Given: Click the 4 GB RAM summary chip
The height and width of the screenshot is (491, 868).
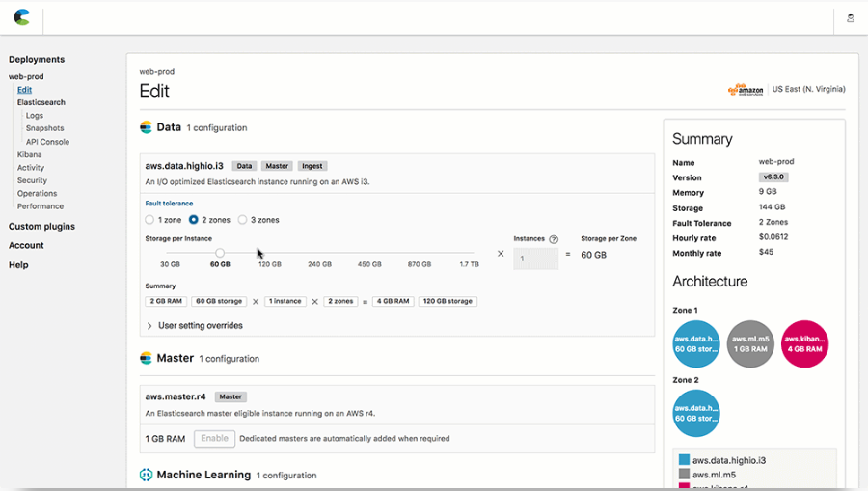Looking at the screenshot, I should [393, 301].
